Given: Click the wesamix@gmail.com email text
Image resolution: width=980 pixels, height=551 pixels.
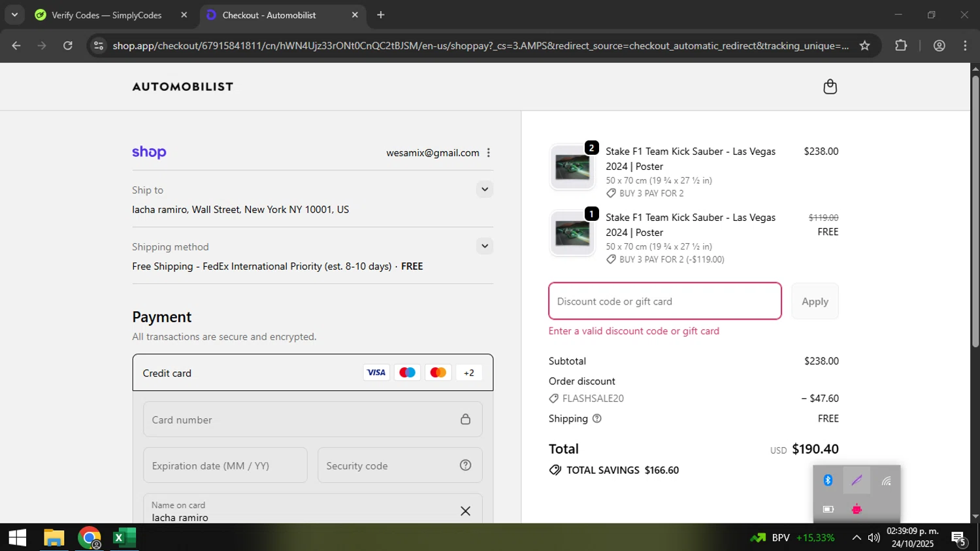Looking at the screenshot, I should coord(433,152).
